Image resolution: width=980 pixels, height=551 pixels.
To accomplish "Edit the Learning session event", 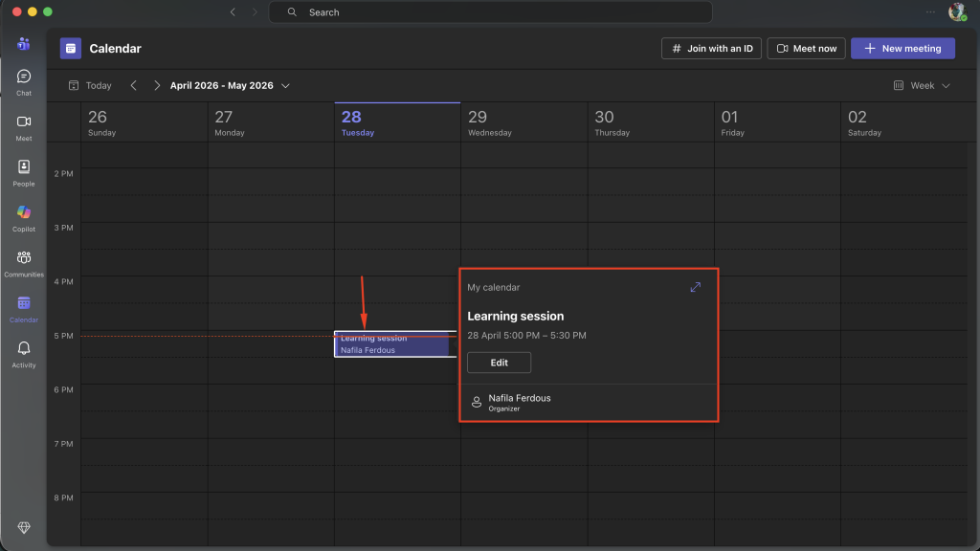I will [499, 363].
